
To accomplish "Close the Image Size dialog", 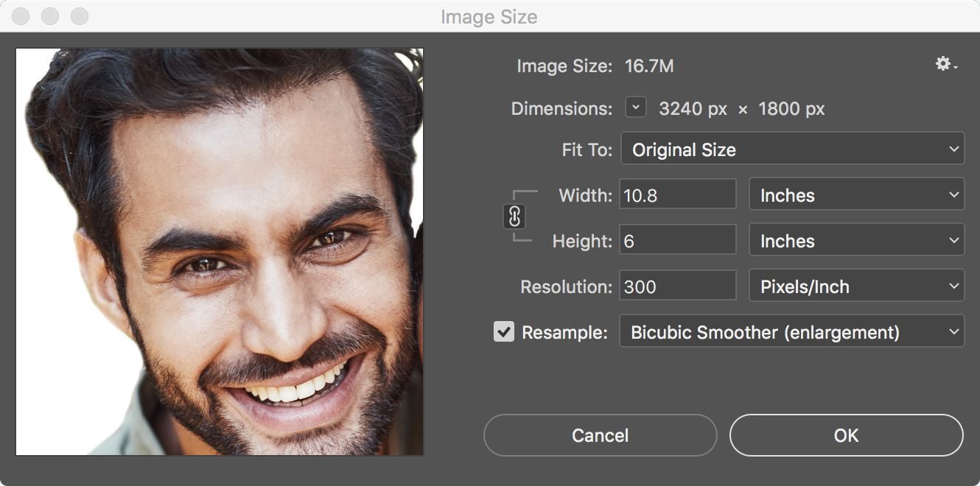I will click(x=22, y=16).
